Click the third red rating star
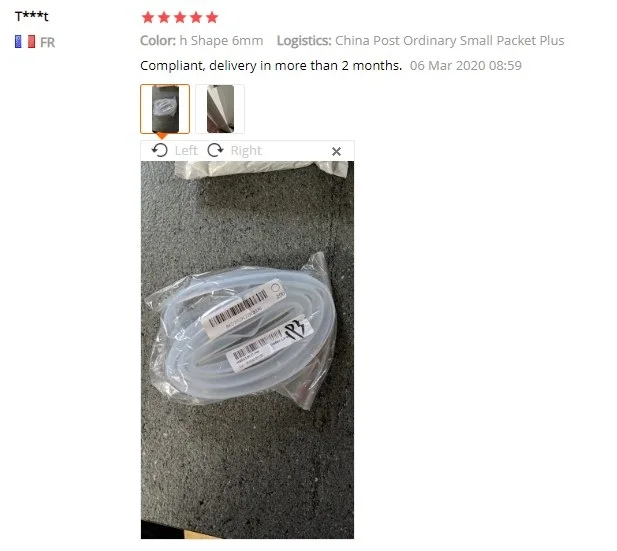Screen dimensions: 617x551 coord(180,17)
